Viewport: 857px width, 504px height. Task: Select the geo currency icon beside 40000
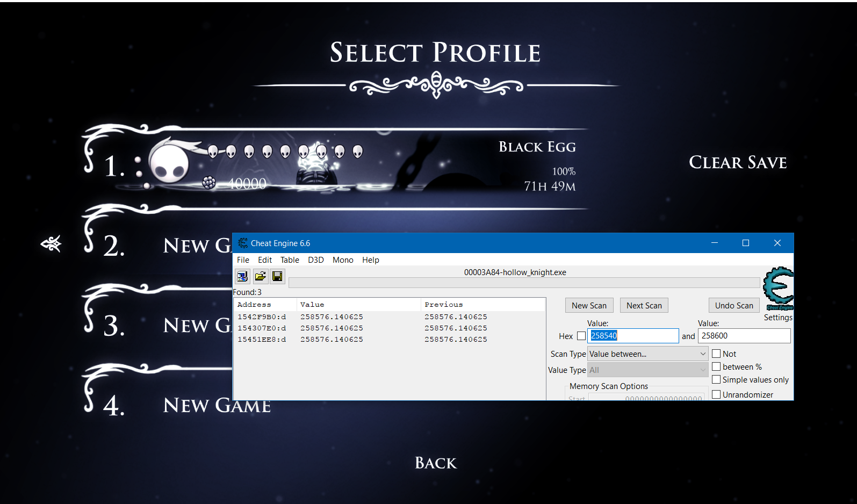[x=209, y=183]
